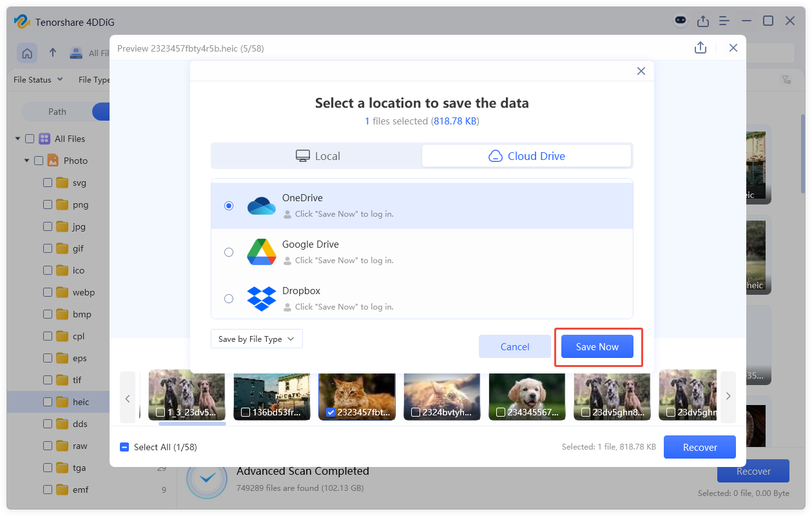
Task: Click the upward navigation arrow icon
Action: [x=53, y=53]
